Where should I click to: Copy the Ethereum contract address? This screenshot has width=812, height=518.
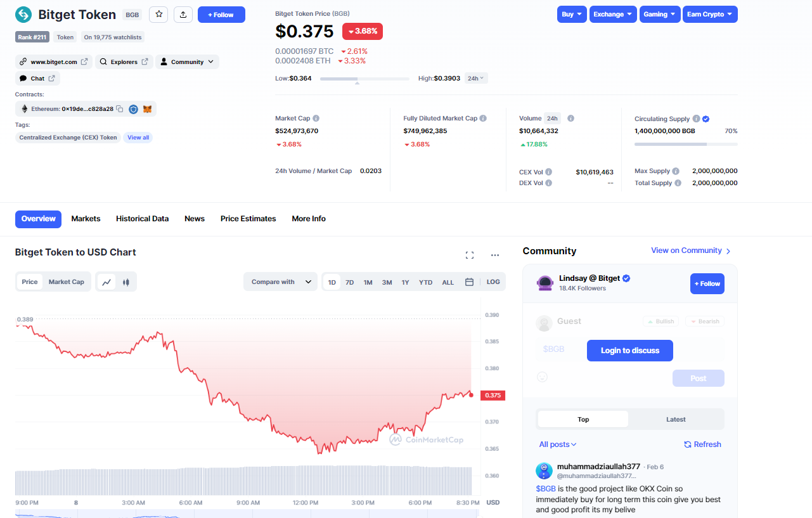(119, 109)
